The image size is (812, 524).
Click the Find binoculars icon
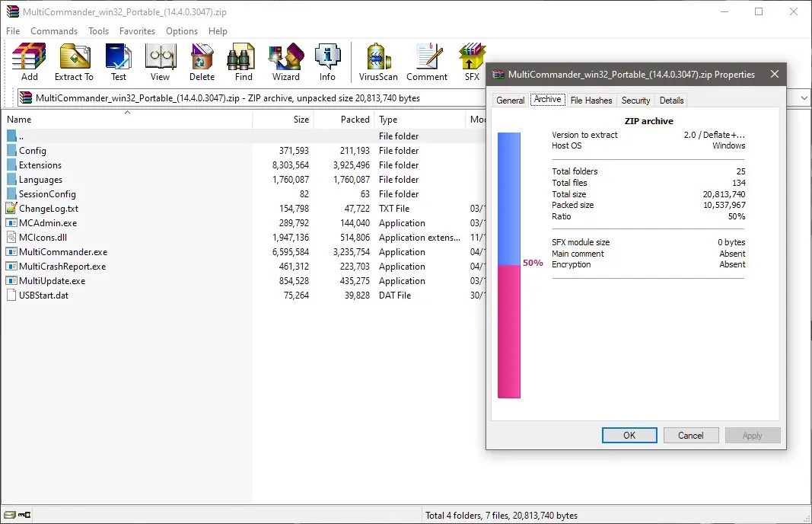point(241,56)
